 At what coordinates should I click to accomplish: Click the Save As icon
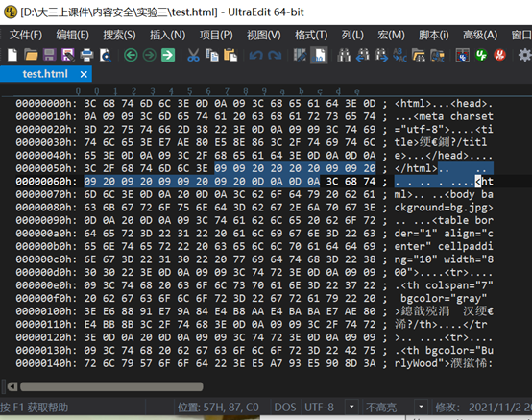click(x=68, y=55)
